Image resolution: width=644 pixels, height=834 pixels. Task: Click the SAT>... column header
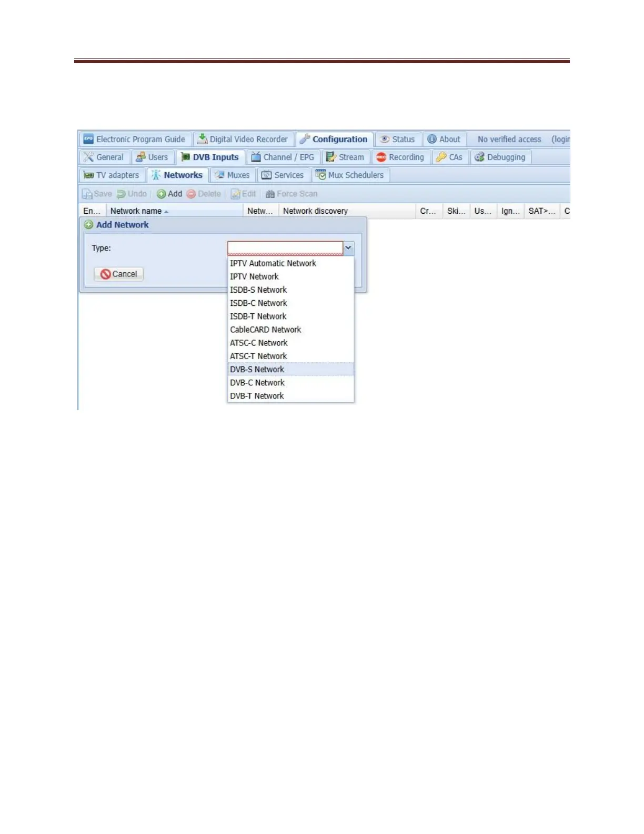[x=542, y=211]
